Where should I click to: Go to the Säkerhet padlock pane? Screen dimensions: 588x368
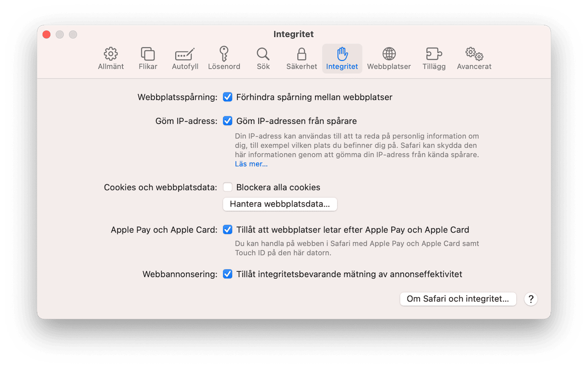(301, 59)
